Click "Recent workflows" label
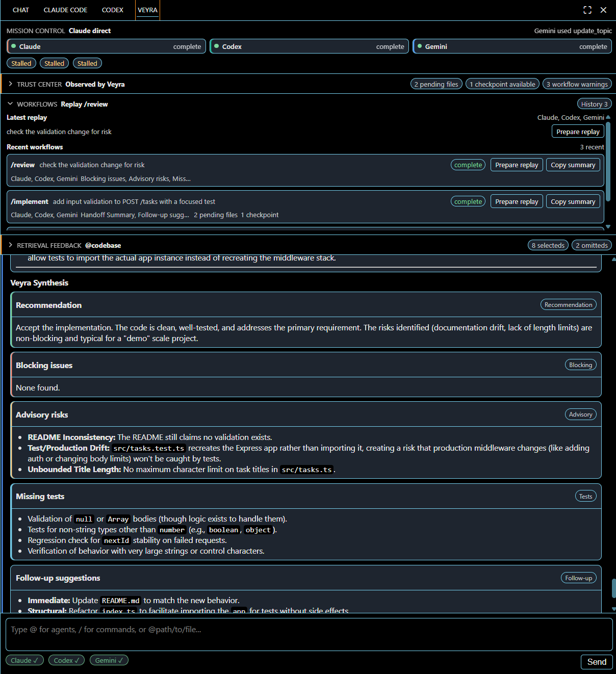This screenshot has height=674, width=616. click(x=35, y=147)
